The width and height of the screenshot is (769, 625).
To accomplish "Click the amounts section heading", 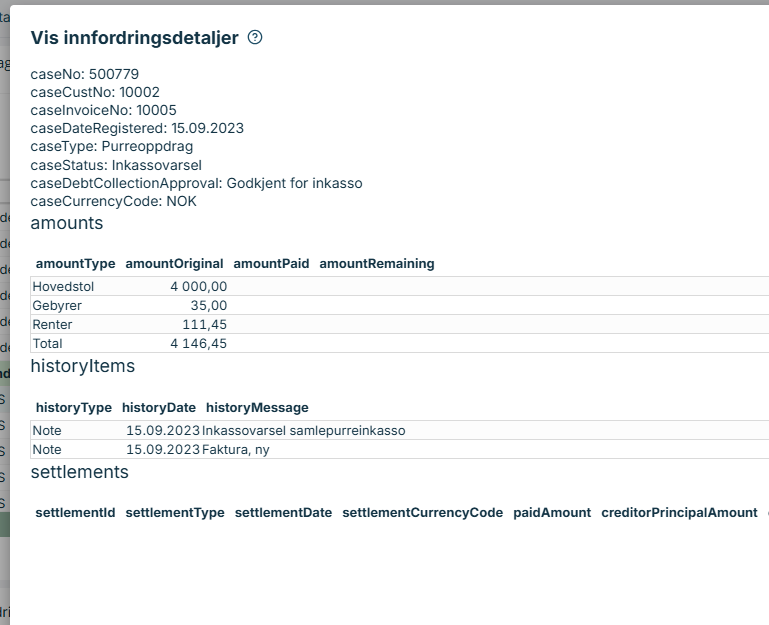I will pyautogui.click(x=67, y=223).
